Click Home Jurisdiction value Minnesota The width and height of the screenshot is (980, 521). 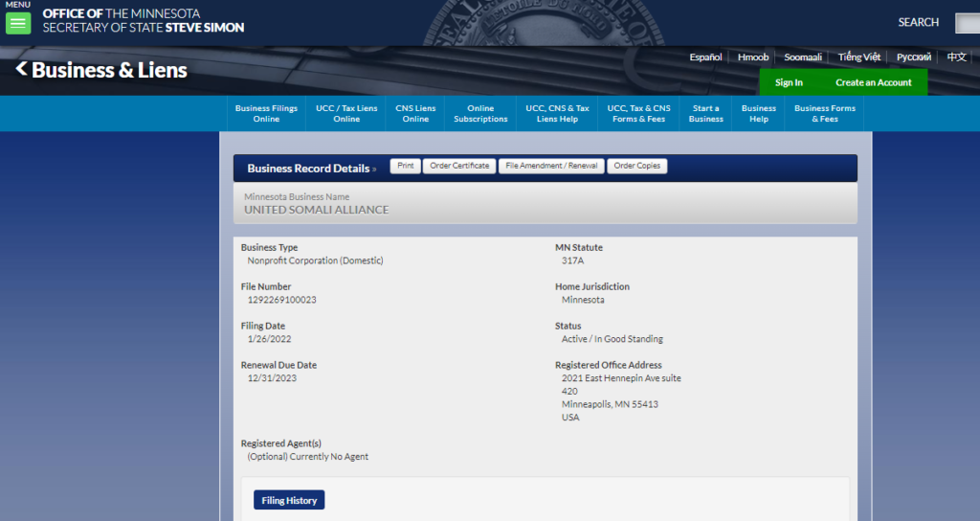point(583,300)
